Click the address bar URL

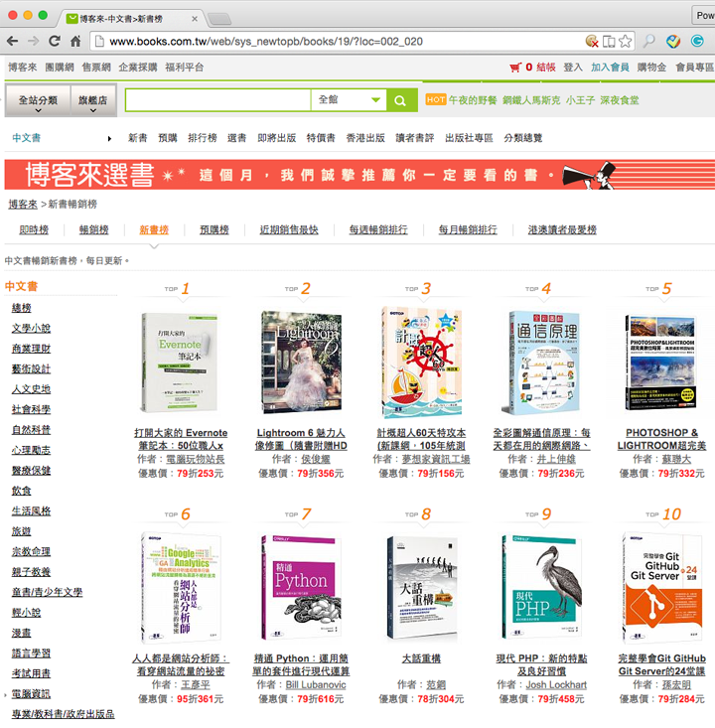point(265,42)
